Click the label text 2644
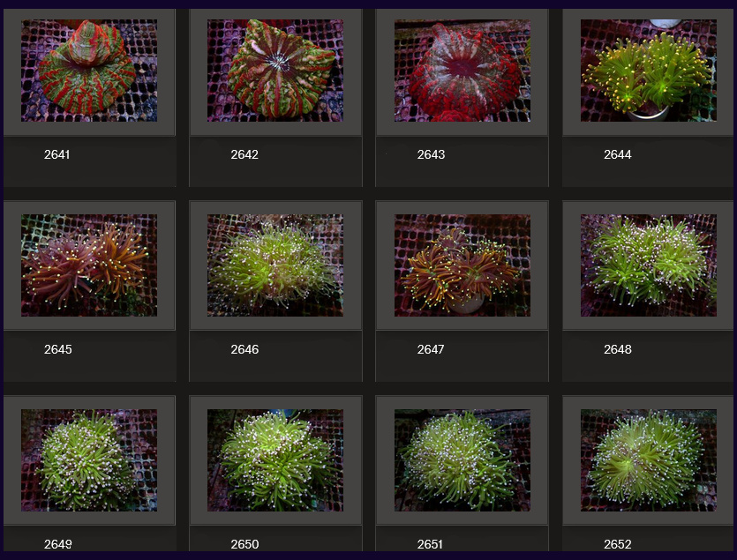 pos(618,154)
